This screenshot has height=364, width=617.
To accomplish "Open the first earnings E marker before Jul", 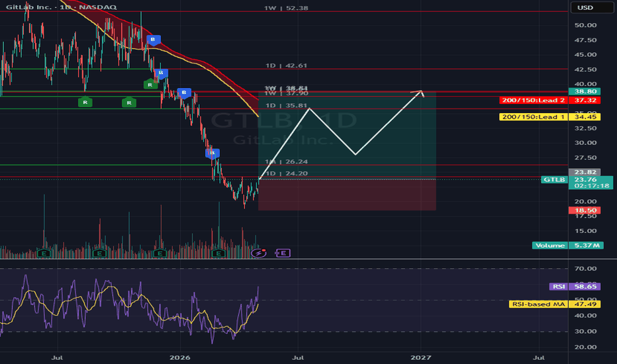I will click(44, 253).
